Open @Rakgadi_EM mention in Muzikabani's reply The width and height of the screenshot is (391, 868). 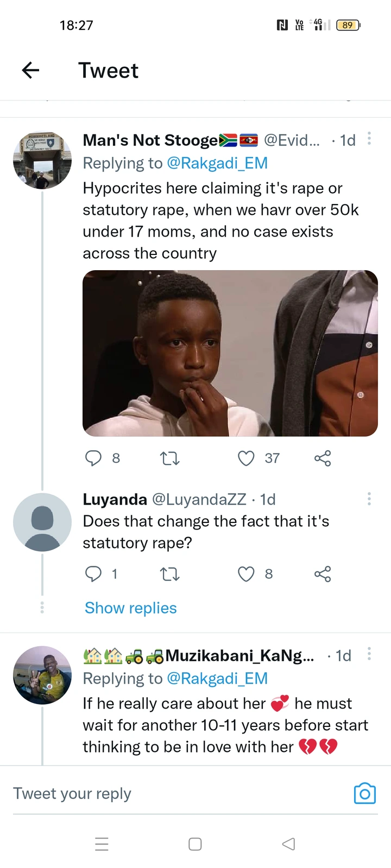(x=217, y=679)
